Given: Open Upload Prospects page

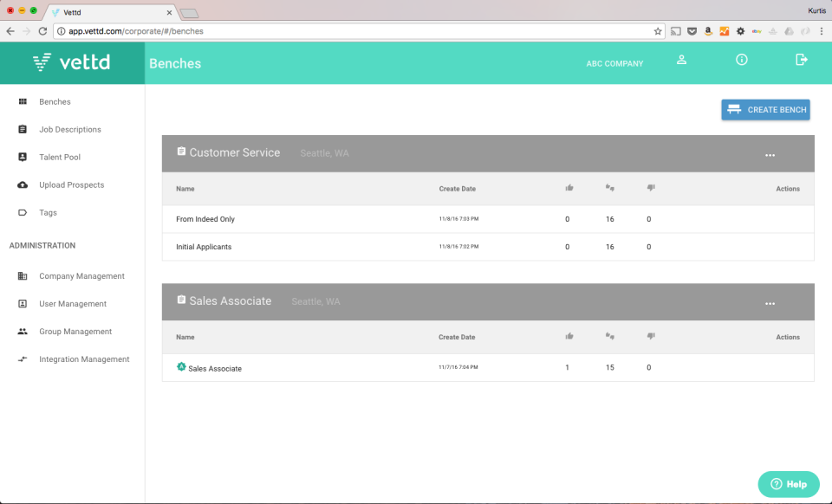Looking at the screenshot, I should [x=71, y=185].
